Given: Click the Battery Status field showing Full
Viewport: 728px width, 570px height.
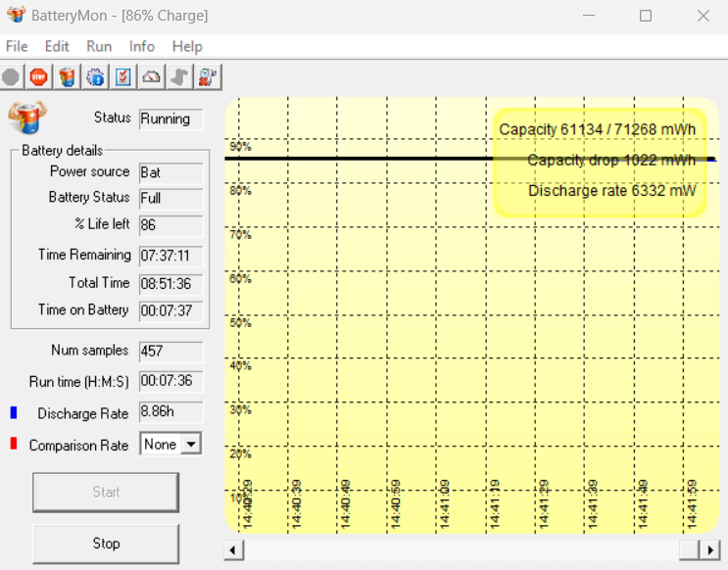Looking at the screenshot, I should pyautogui.click(x=170, y=199).
